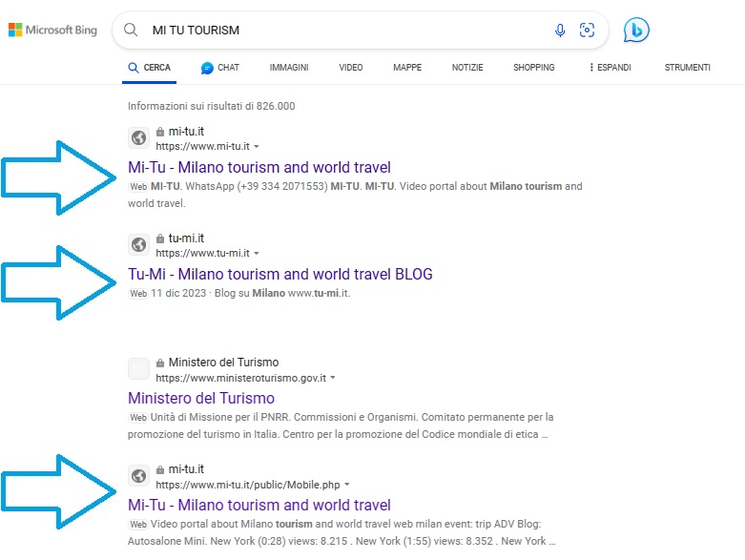The width and height of the screenshot is (745, 560).
Task: Click URL https://www.tu-mi.it
Action: point(202,253)
